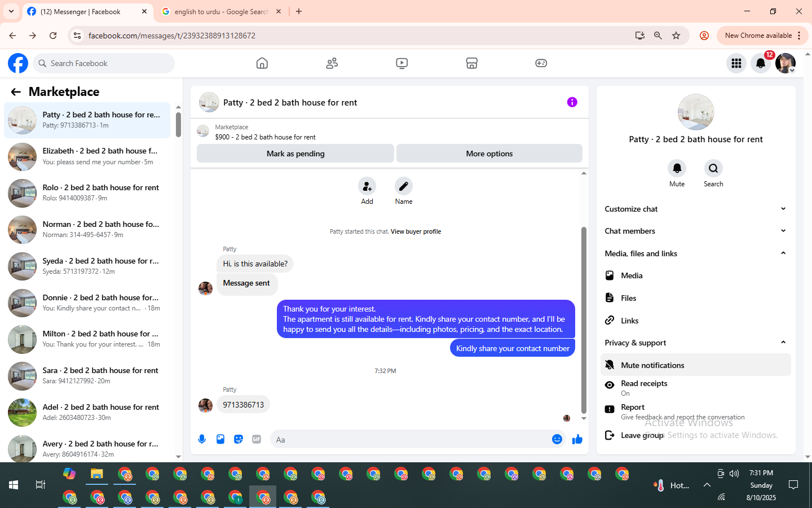812x508 pixels.
Task: Toggle Read receipts setting
Action: [695, 388]
